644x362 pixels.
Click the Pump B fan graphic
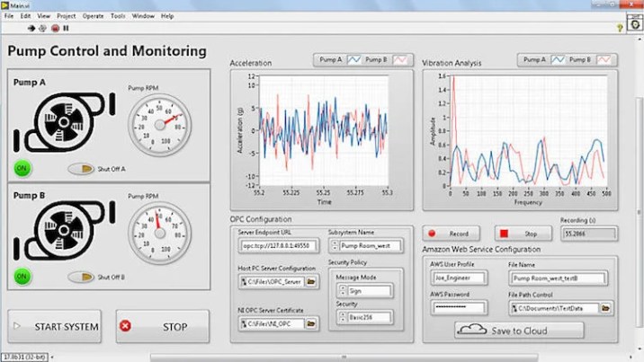tap(64, 230)
